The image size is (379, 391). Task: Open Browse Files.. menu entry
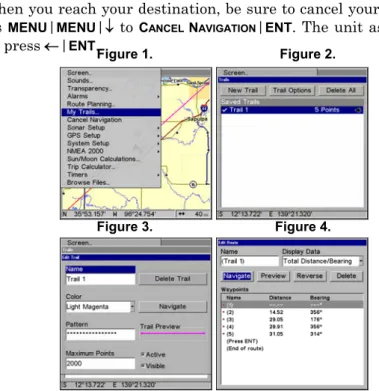[88, 182]
